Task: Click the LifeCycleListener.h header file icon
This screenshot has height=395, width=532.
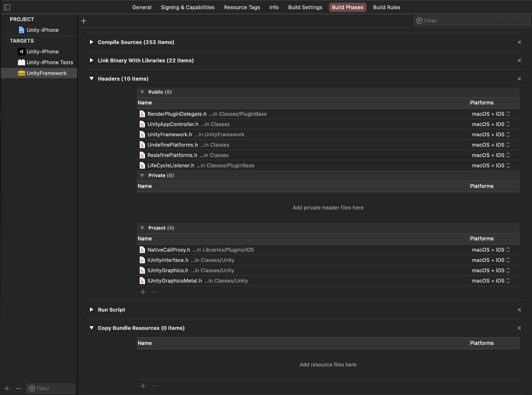Action: 142,166
